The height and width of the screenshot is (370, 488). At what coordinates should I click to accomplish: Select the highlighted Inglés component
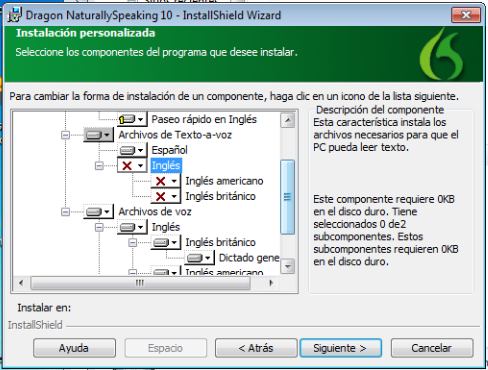coord(166,165)
